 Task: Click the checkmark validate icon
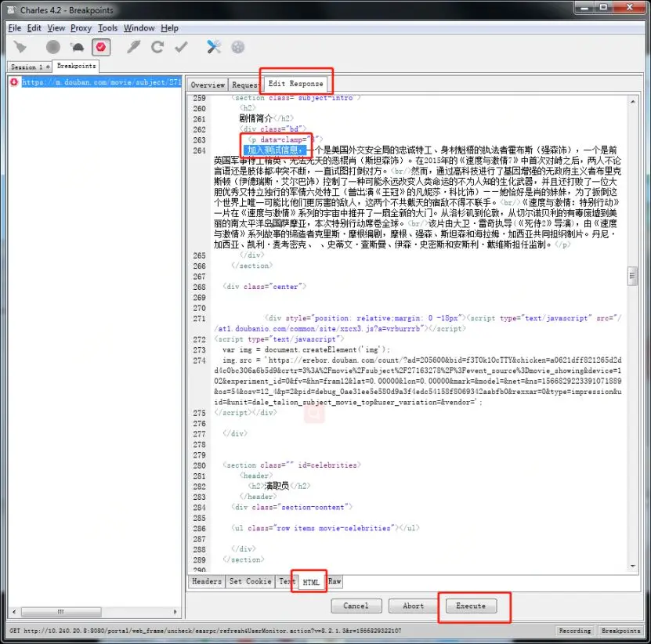coord(181,47)
